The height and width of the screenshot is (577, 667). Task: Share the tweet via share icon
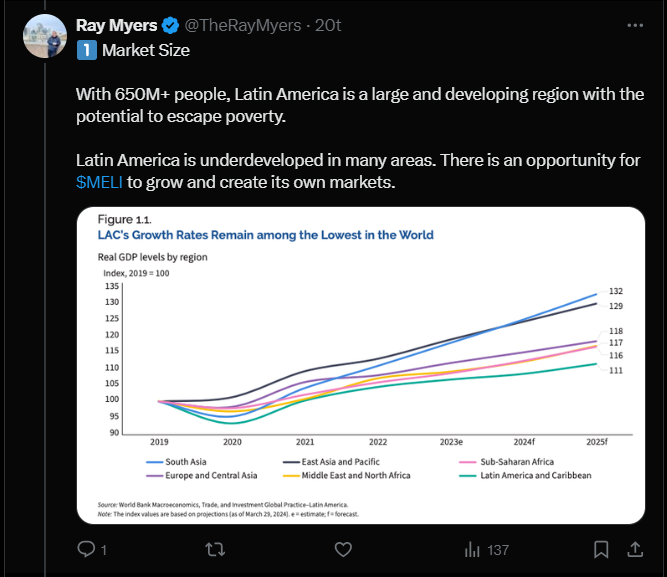coord(635,549)
